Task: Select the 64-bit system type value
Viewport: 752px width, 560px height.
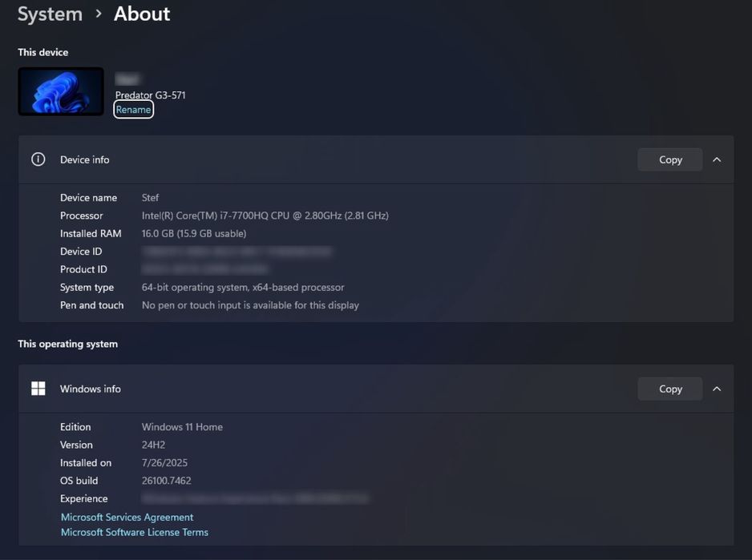Action: coord(243,287)
